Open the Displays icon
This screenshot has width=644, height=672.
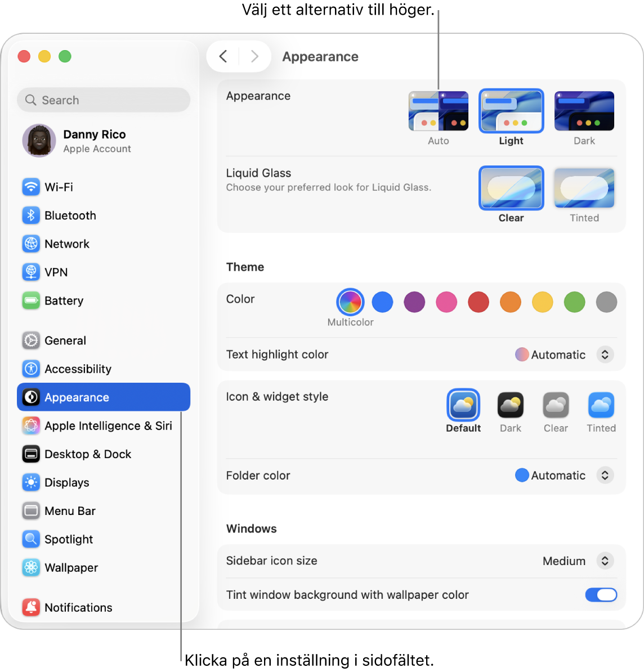point(31,482)
